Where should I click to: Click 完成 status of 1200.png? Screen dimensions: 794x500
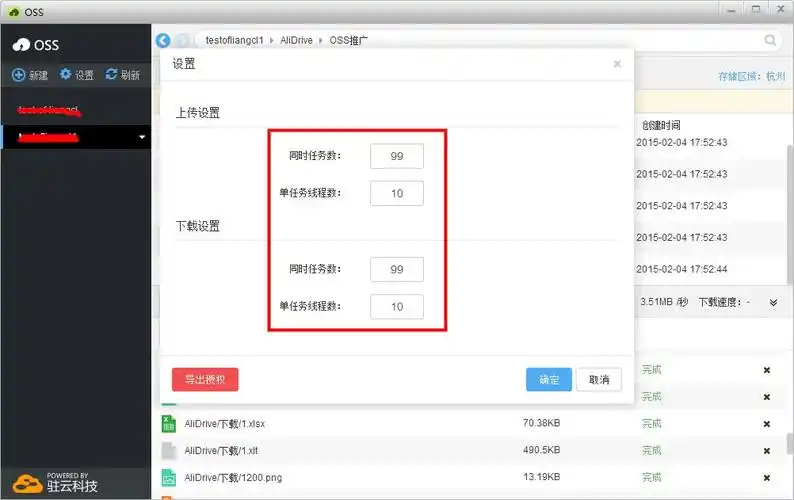coord(652,477)
